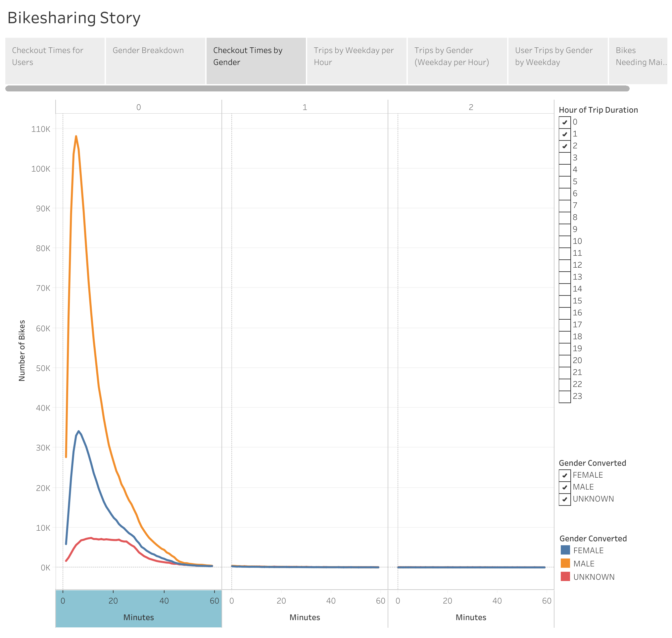672x638 pixels.
Task: Click the red UNKNOWN legend color swatch
Action: click(565, 576)
